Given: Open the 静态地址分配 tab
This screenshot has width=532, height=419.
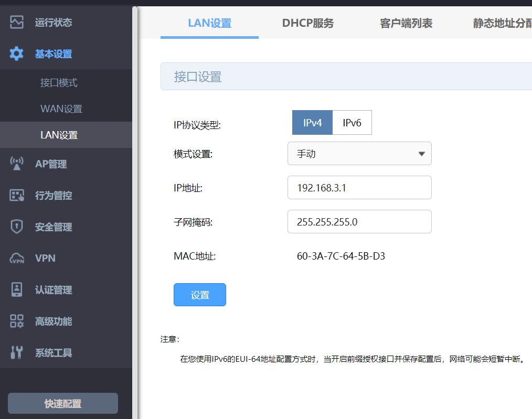Looking at the screenshot, I should click(501, 23).
